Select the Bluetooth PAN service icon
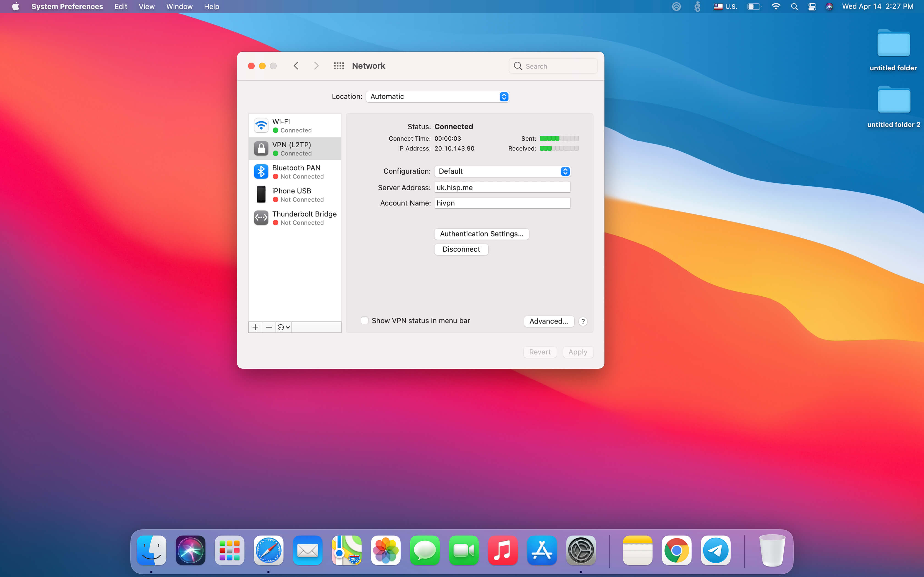Image resolution: width=924 pixels, height=577 pixels. coord(261,172)
